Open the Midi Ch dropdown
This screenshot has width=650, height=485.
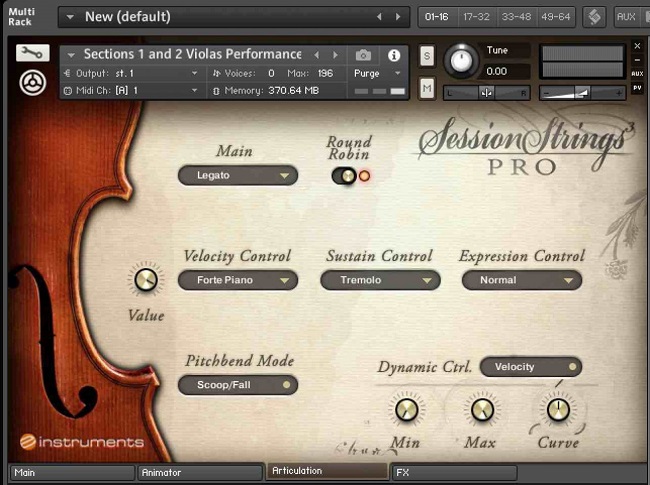[x=132, y=90]
